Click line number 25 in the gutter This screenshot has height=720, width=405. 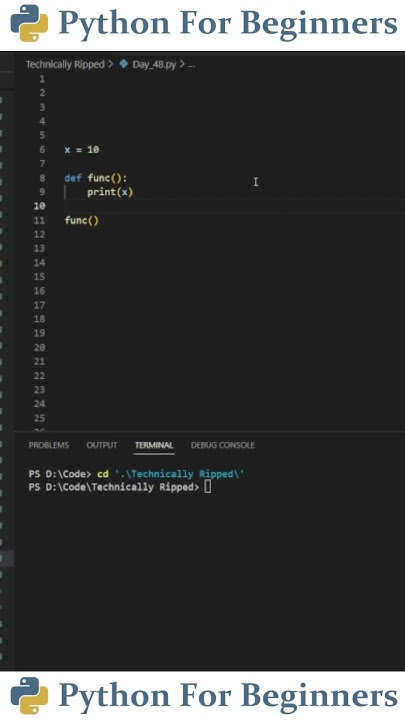(x=39, y=418)
